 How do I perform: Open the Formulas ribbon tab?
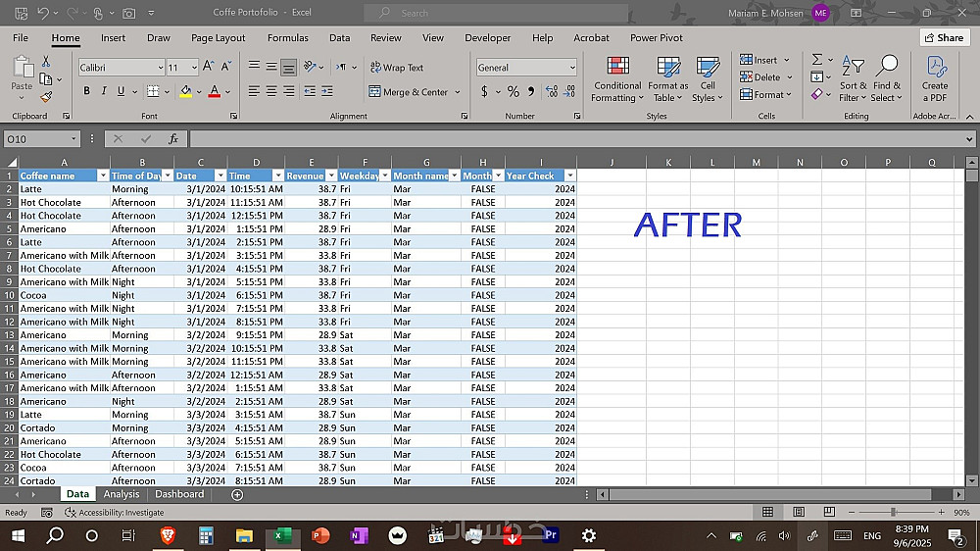coord(288,38)
